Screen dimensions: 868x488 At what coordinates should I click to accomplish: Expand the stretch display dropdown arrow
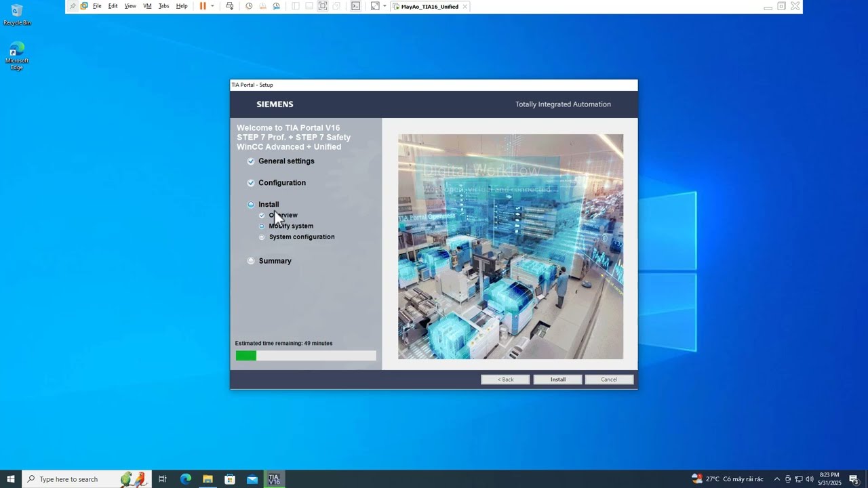click(384, 6)
